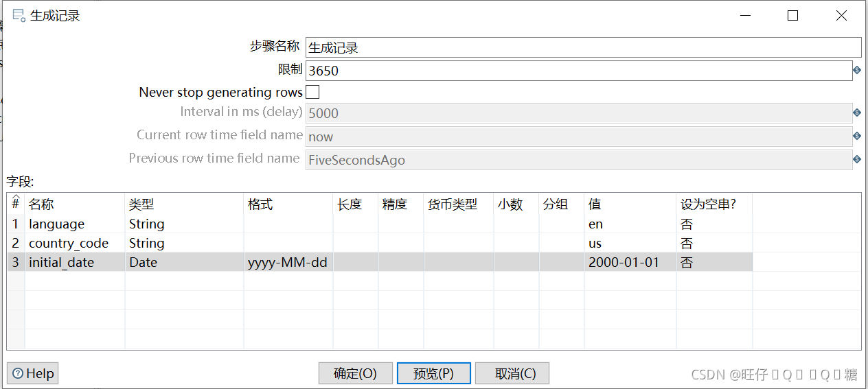Click the 确定(O) button
The height and width of the screenshot is (389, 868).
pyautogui.click(x=356, y=373)
